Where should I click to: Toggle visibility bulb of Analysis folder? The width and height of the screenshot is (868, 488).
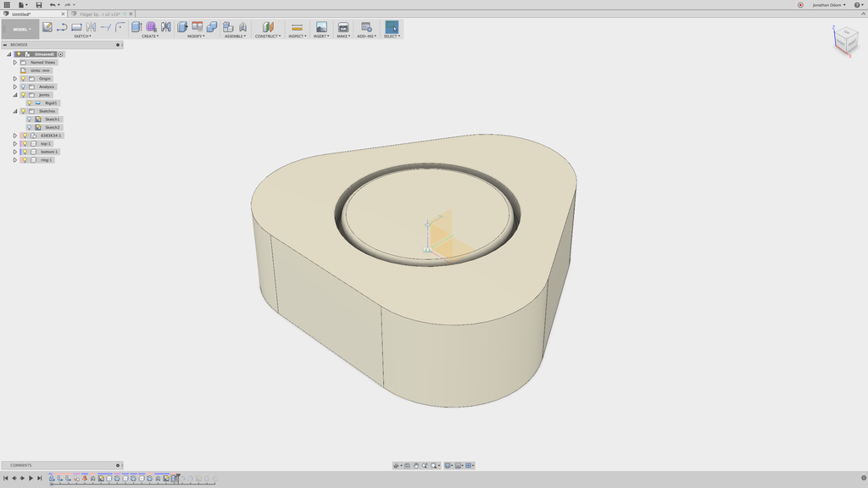pos(23,87)
